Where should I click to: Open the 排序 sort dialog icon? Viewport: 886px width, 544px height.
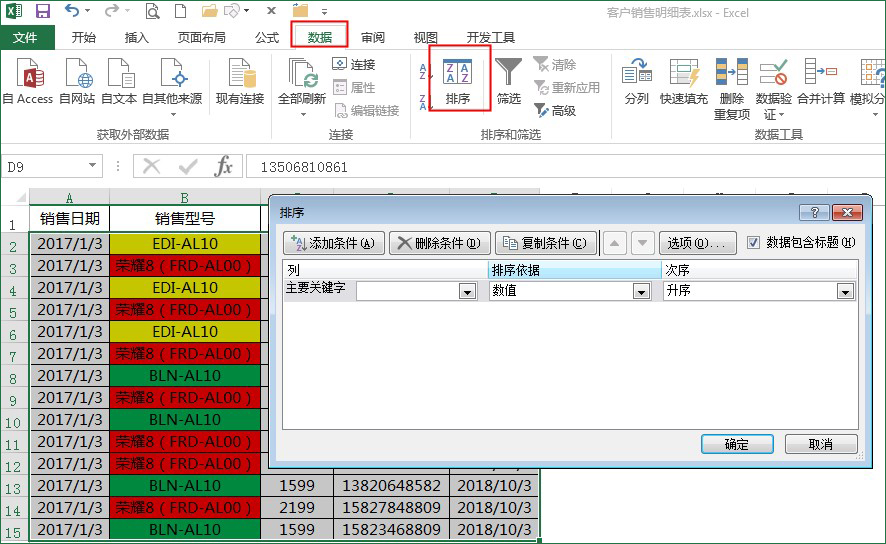pyautogui.click(x=458, y=81)
